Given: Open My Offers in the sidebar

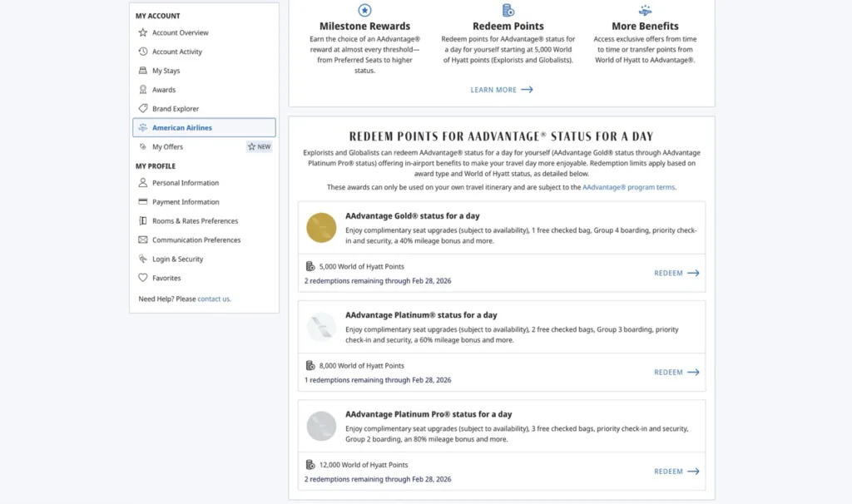Looking at the screenshot, I should 167,147.
